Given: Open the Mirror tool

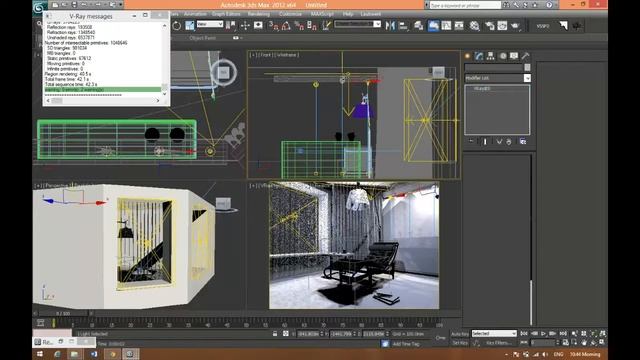Looking at the screenshot, I should (390, 25).
